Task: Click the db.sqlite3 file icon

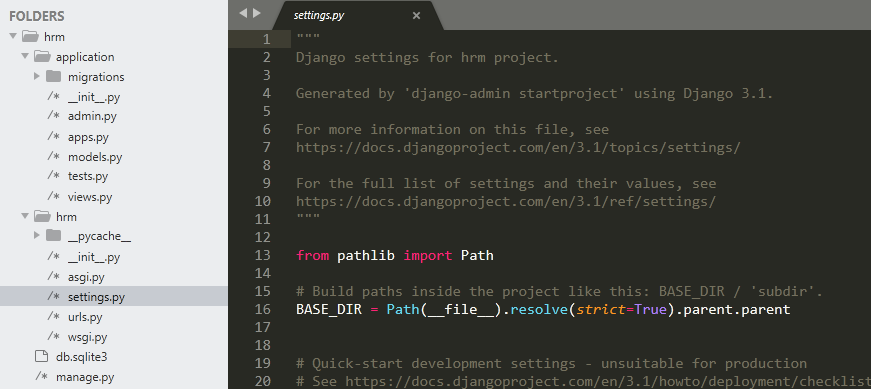Action: click(x=41, y=356)
